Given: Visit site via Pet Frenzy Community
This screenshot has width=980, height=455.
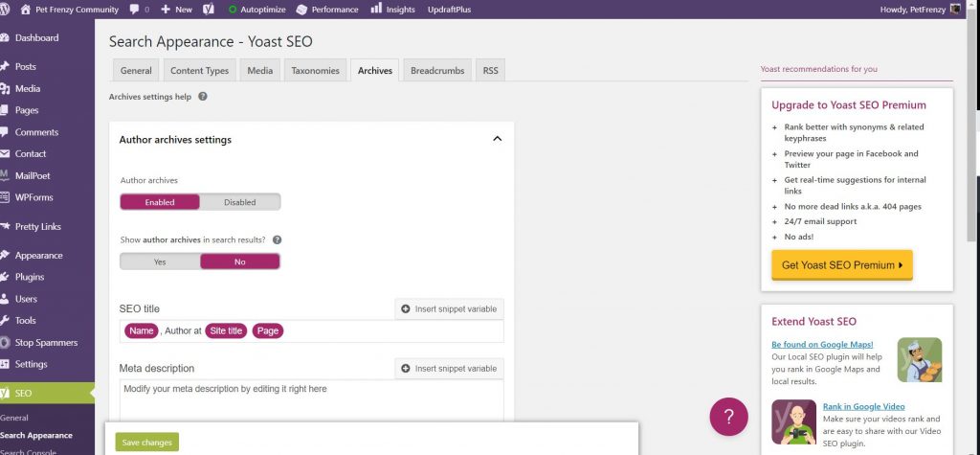Looking at the screenshot, I should (x=69, y=10).
